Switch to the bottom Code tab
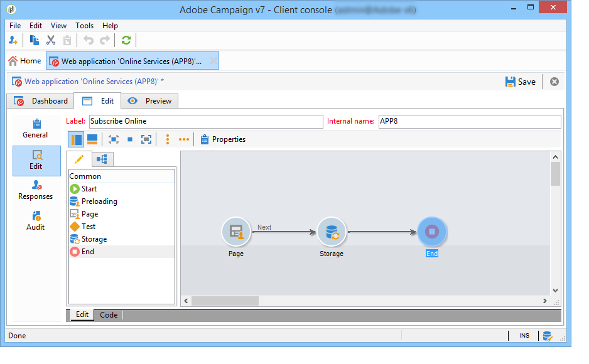Viewport: 589px width, 364px height. pyautogui.click(x=109, y=315)
